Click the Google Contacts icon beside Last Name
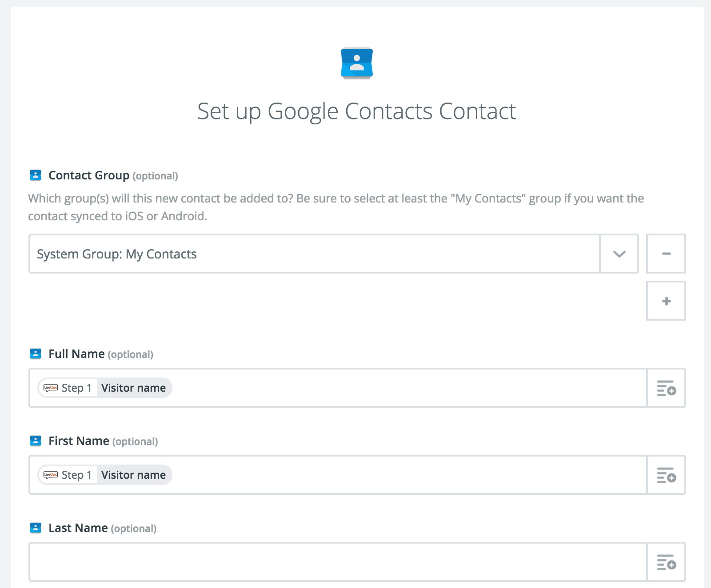Image resolution: width=711 pixels, height=588 pixels. pos(36,528)
